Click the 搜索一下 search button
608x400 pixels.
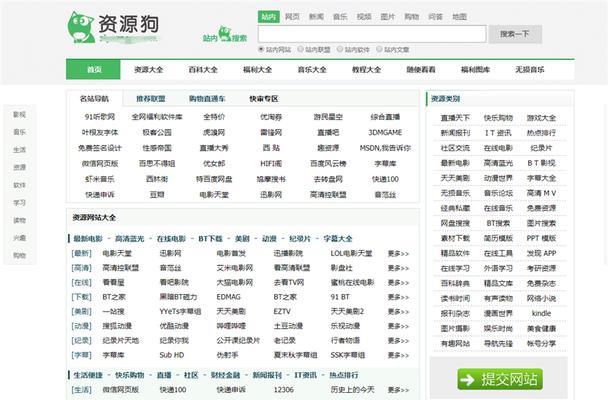pos(515,34)
